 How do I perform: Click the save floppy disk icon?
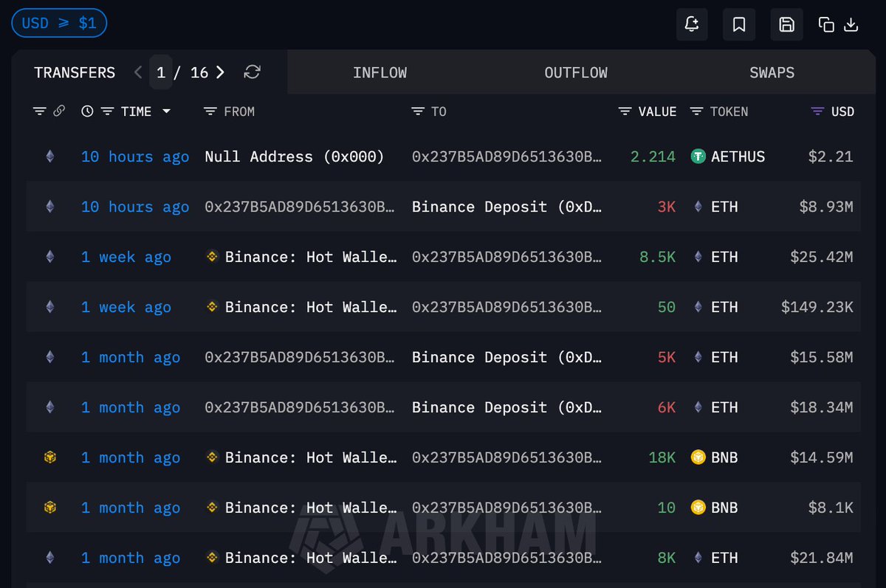tap(786, 24)
